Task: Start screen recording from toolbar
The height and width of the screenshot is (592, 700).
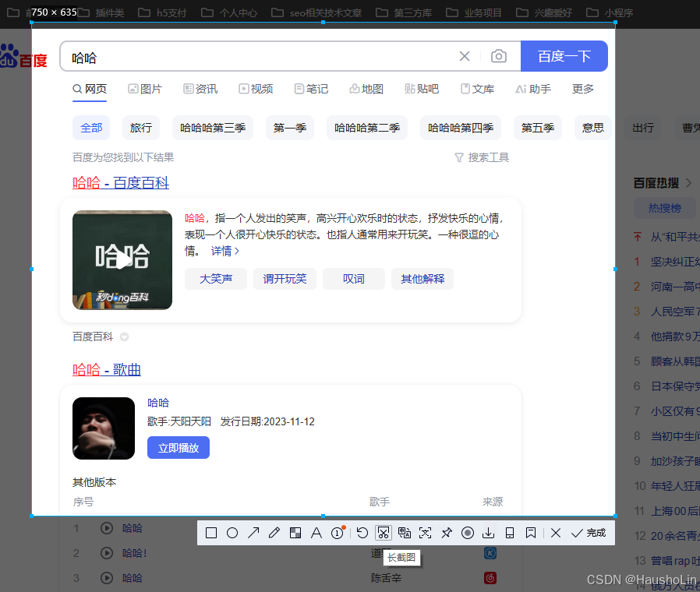Action: (468, 533)
